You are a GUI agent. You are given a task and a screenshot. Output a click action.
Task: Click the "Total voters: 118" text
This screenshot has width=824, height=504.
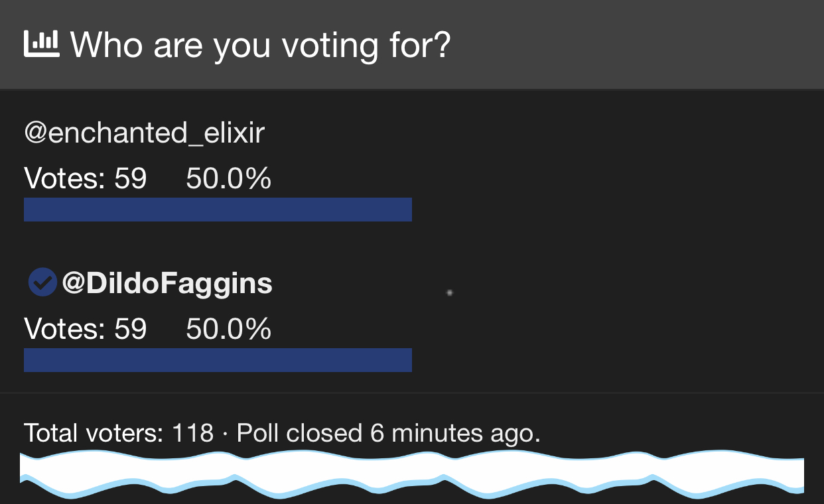[119, 433]
